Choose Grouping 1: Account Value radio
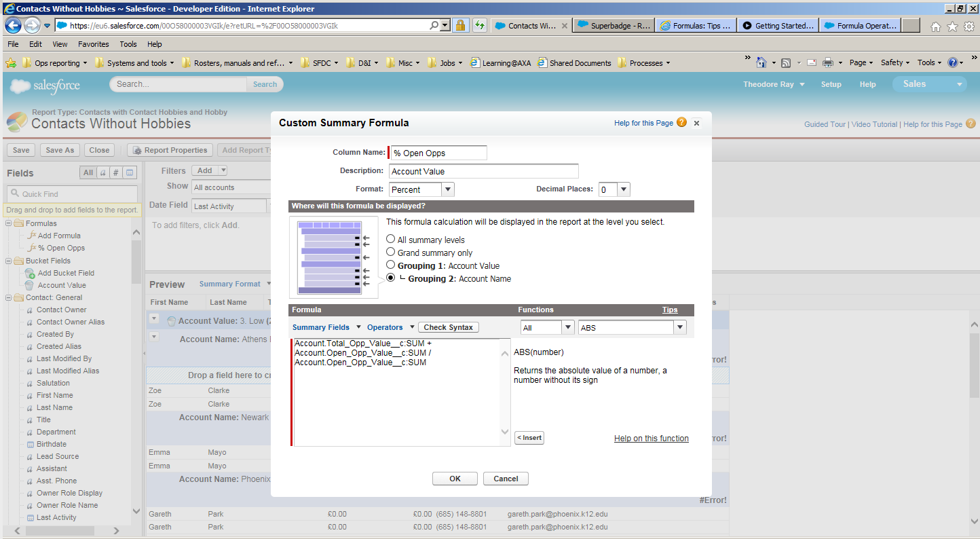Viewport: 980px width, 539px height. [390, 265]
